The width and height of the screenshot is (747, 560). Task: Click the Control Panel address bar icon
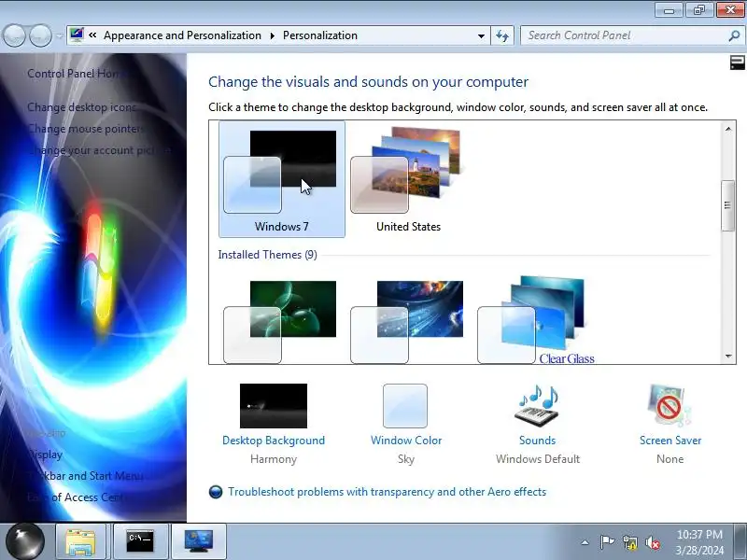tap(77, 35)
